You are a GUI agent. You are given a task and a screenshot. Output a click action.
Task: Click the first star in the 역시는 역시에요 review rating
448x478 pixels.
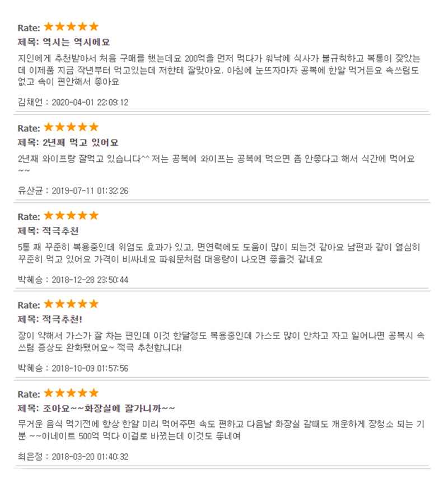tap(49, 27)
